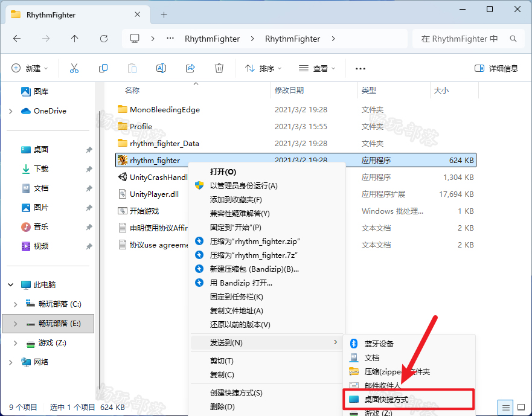
Task: Click RhythmFighter breadcrumb before last segment
Action: pos(212,39)
